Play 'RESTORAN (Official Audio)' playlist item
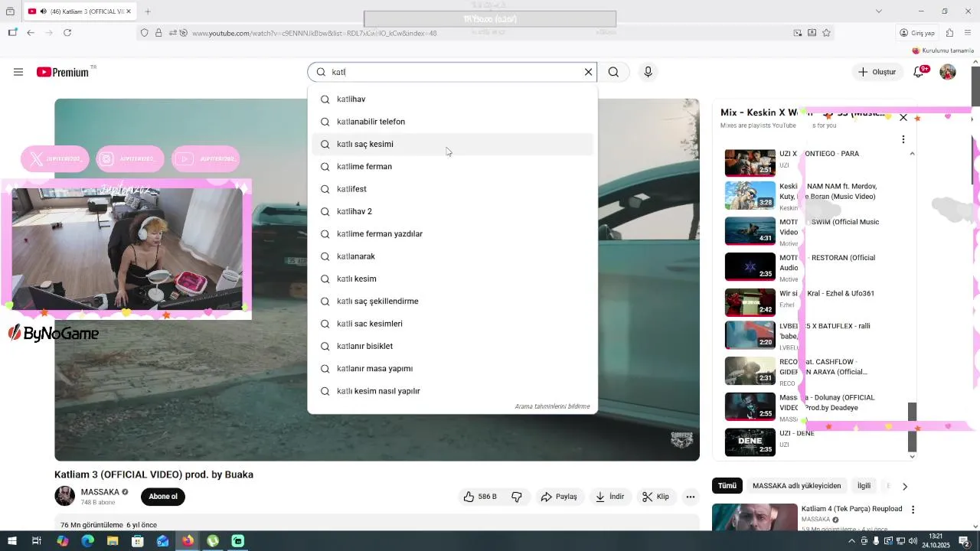The height and width of the screenshot is (551, 980). [x=812, y=266]
